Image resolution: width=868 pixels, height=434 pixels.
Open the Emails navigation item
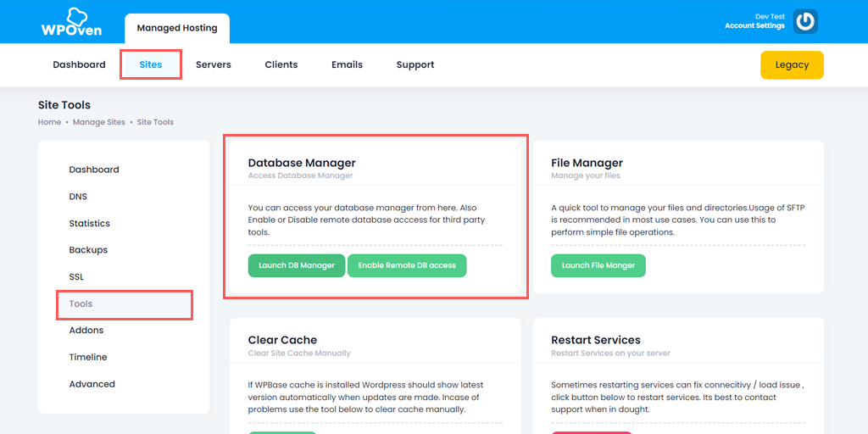(x=347, y=64)
